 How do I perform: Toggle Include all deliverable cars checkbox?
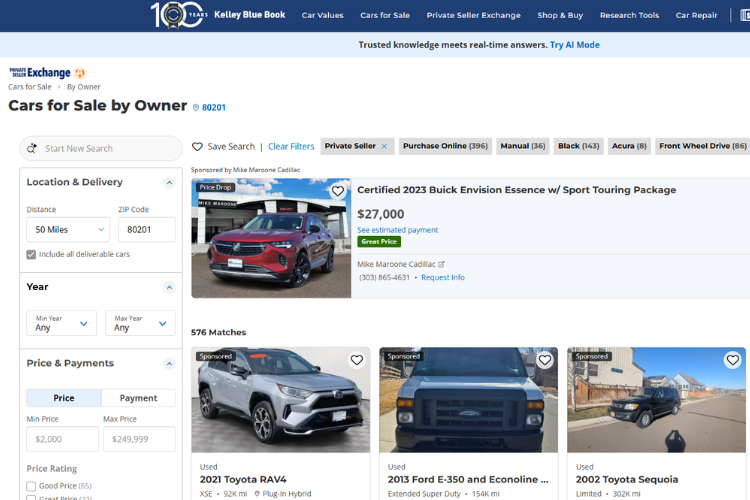pos(31,255)
